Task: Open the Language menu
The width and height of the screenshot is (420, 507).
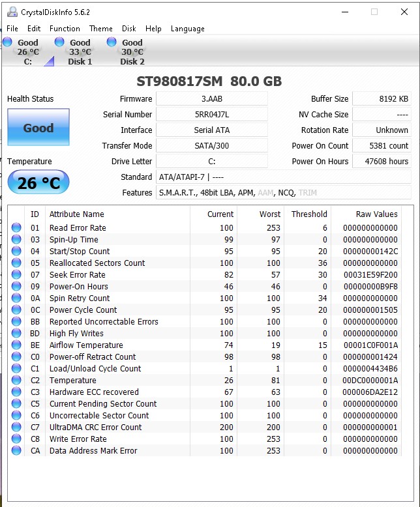Action: pos(188,29)
